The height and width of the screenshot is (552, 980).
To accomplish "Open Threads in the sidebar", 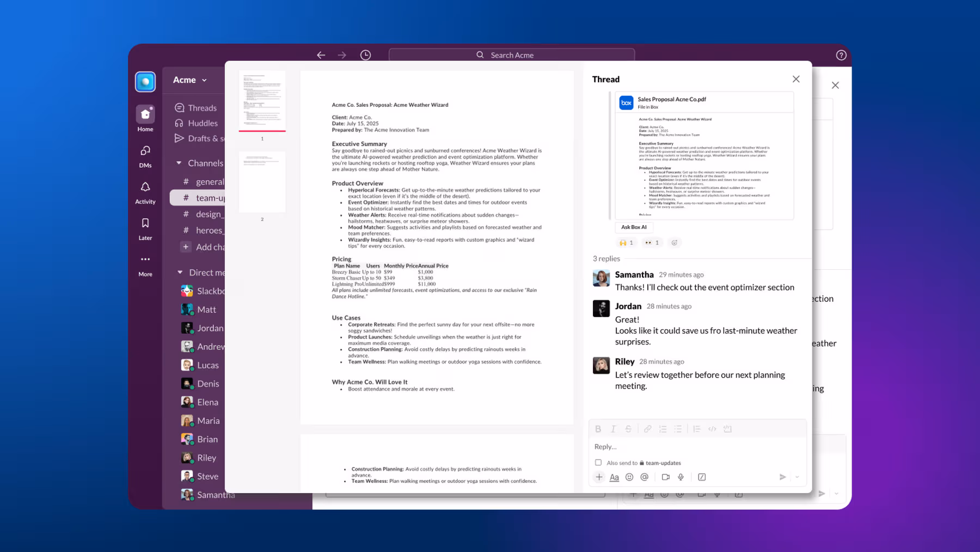I will tap(202, 108).
